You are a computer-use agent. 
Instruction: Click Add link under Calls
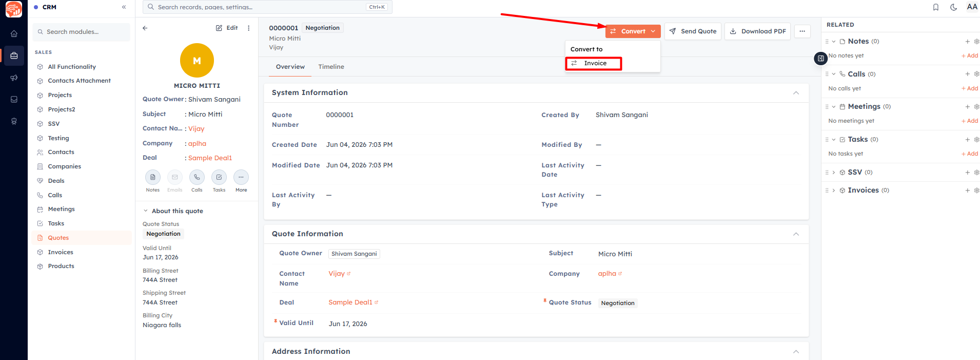click(x=970, y=88)
